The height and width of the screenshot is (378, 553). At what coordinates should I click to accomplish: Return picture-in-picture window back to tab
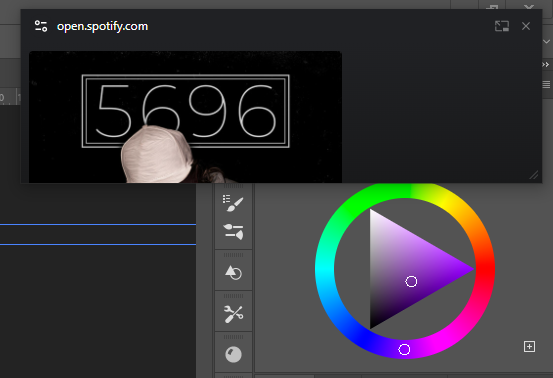pos(502,26)
